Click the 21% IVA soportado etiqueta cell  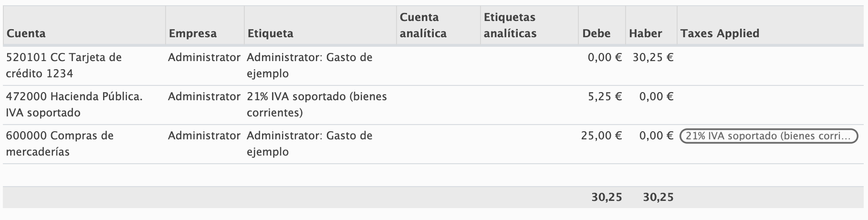(x=317, y=105)
